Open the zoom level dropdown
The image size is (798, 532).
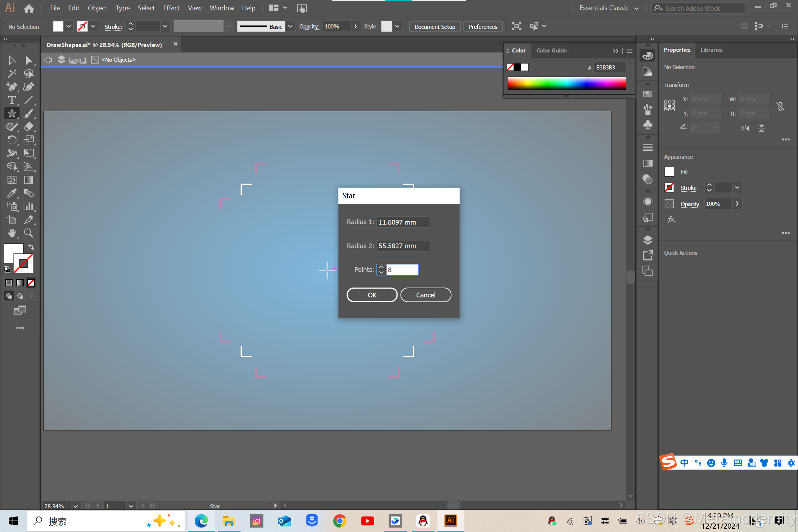pyautogui.click(x=75, y=506)
